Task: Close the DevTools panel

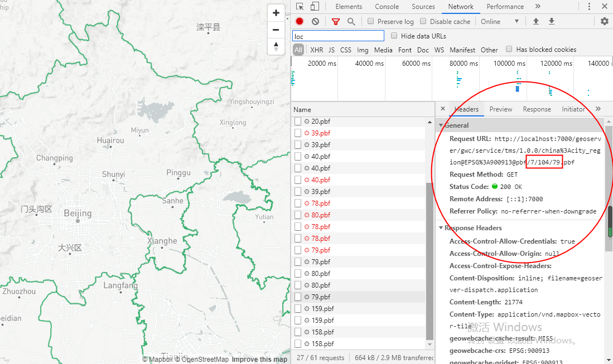Action: 605,7
